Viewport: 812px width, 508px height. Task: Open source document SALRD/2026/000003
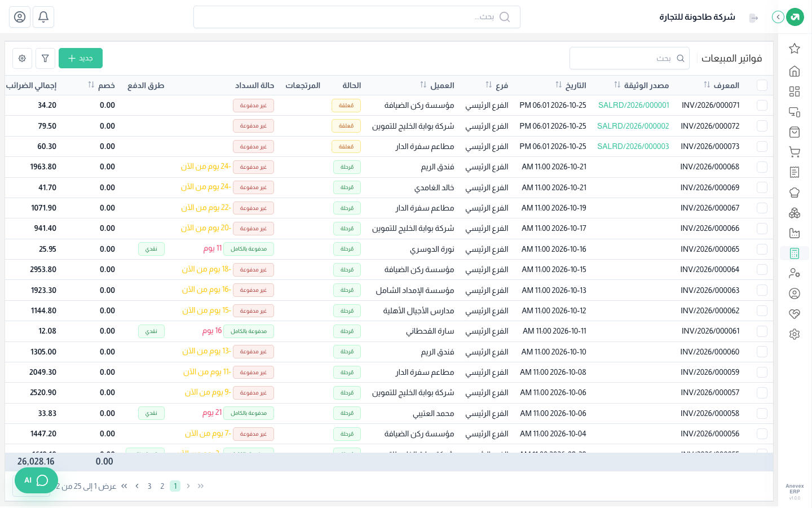[x=633, y=146]
